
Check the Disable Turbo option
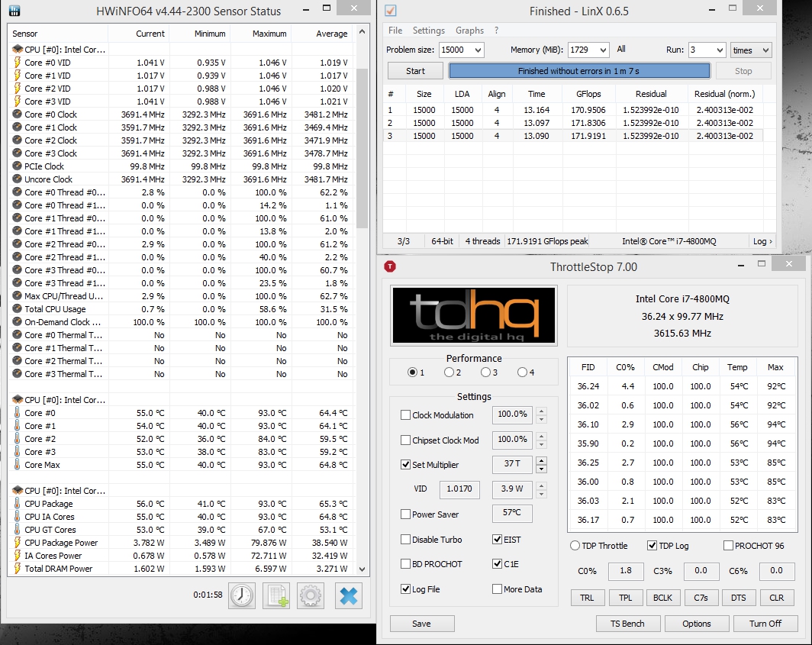[405, 540]
